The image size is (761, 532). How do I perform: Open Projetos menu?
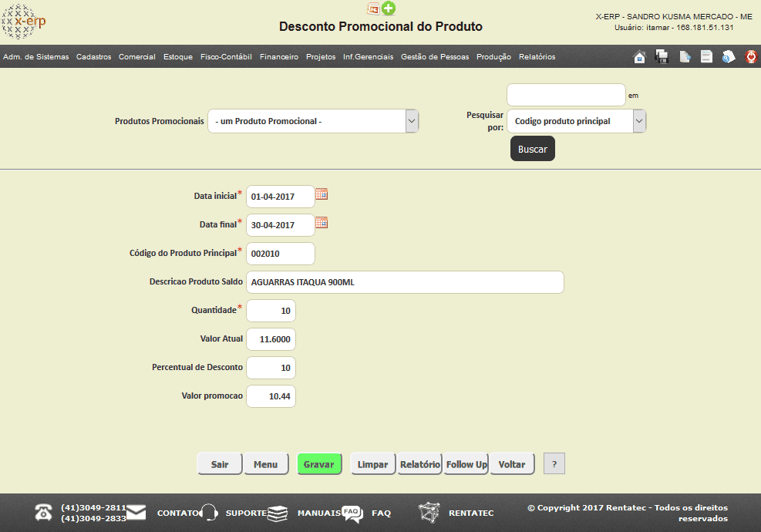click(321, 57)
